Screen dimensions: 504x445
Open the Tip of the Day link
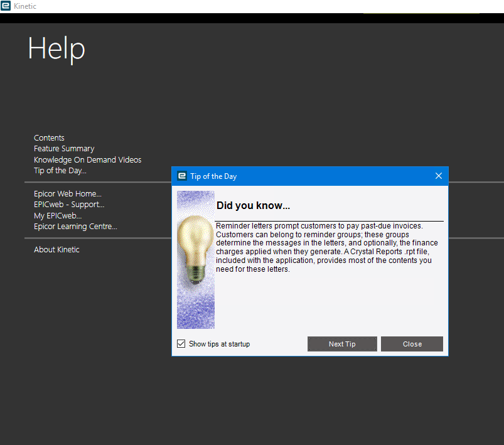point(60,170)
